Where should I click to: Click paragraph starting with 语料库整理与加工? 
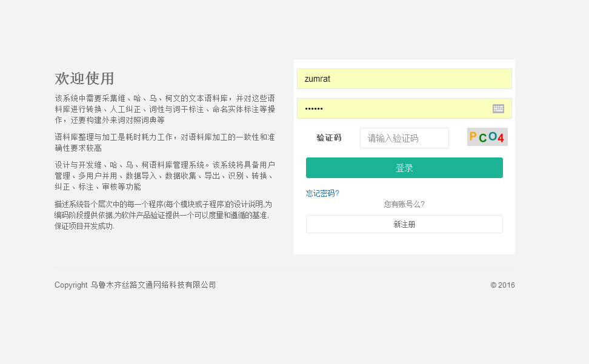(x=165, y=142)
